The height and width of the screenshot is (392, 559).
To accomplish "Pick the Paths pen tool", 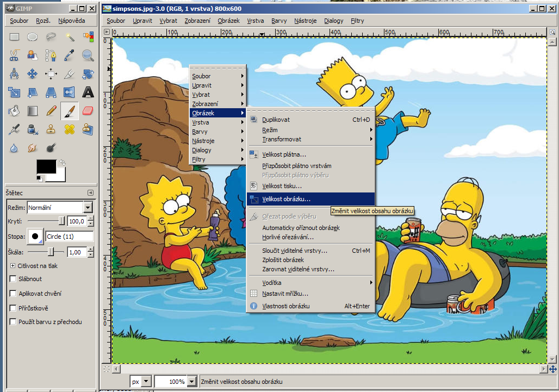I will click(51, 55).
